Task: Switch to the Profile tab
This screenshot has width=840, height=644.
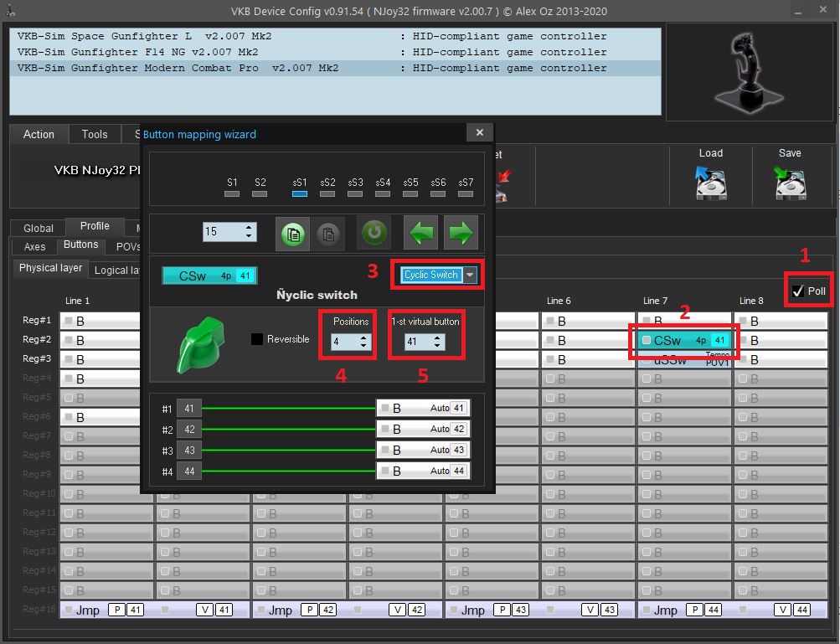Action: 95,226
